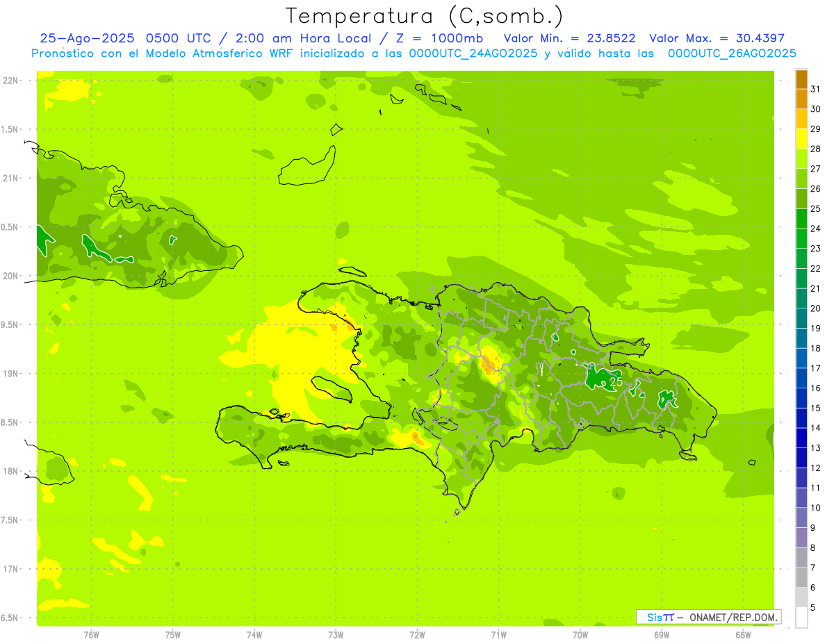This screenshot has height=644, width=834.
Task: Click the '73W' longitude axis label
Action: [336, 634]
